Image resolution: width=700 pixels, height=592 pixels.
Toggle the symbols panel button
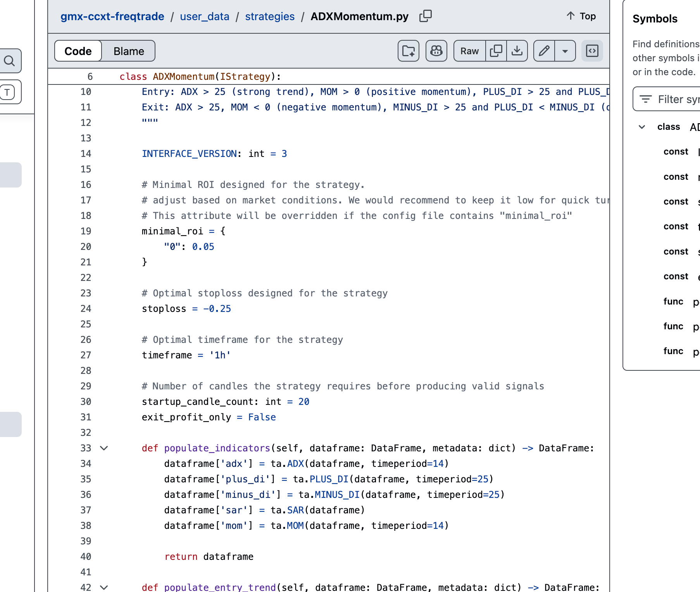click(x=592, y=51)
